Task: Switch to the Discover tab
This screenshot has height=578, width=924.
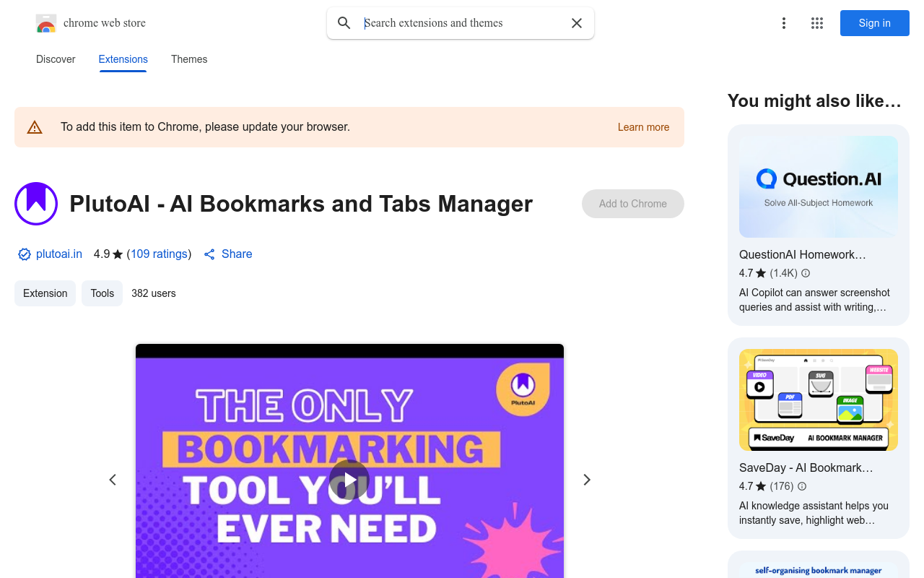Action: pos(56,59)
